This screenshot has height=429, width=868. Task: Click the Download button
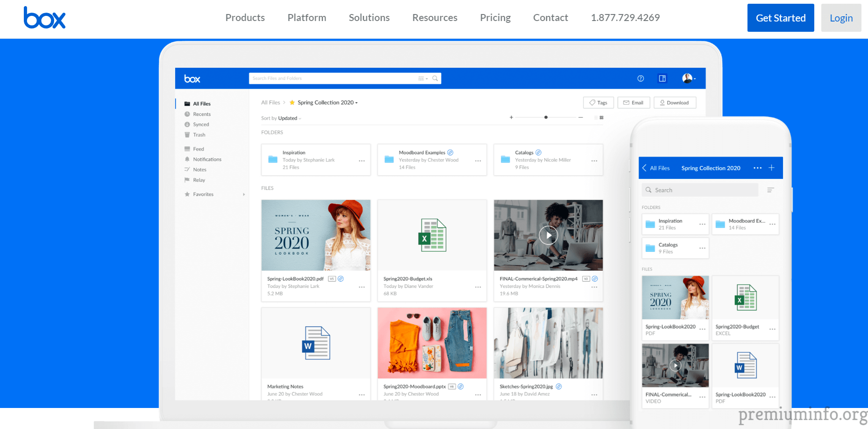(x=675, y=103)
